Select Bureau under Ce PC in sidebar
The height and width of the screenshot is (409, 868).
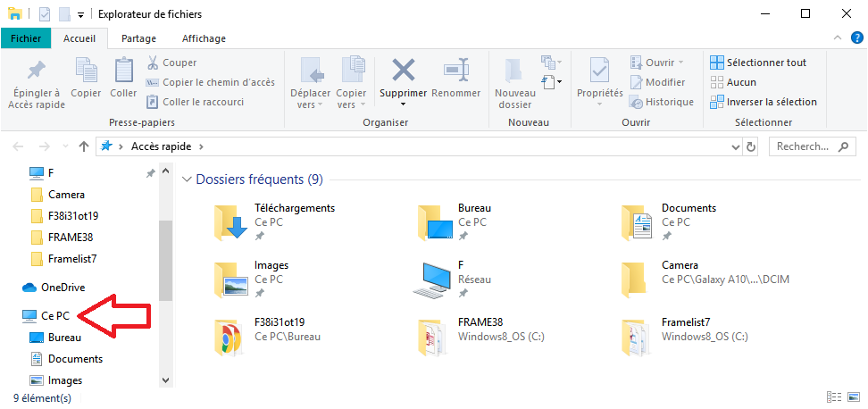coord(64,338)
